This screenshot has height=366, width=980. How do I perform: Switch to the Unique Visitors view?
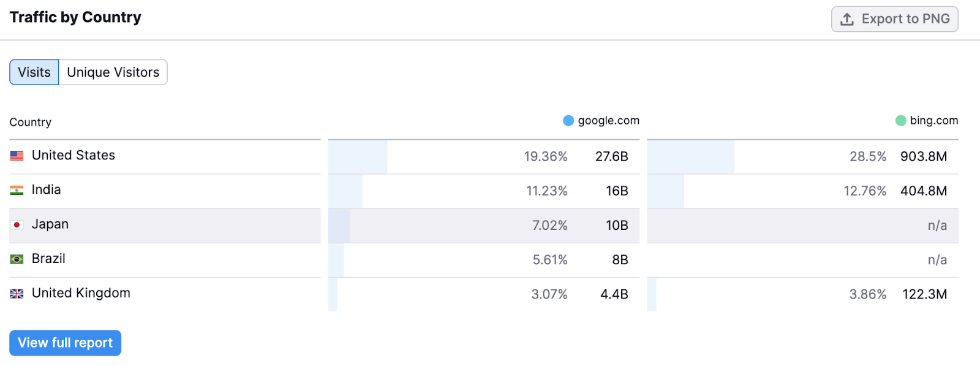113,72
